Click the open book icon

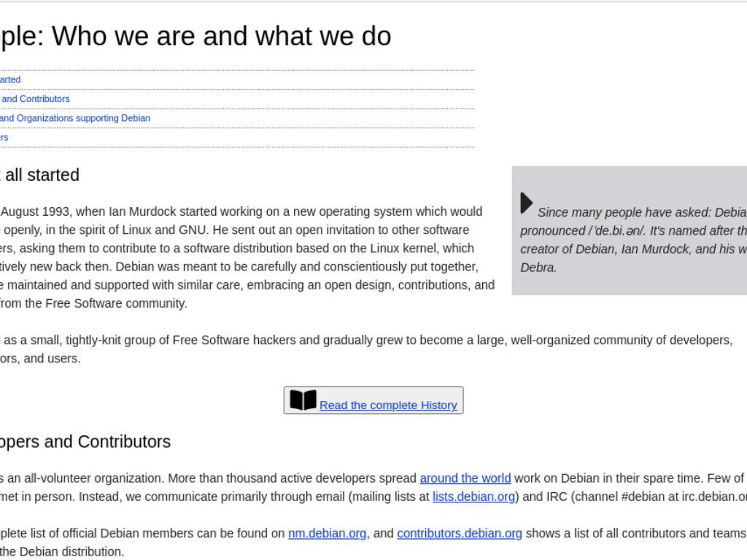[x=303, y=400]
